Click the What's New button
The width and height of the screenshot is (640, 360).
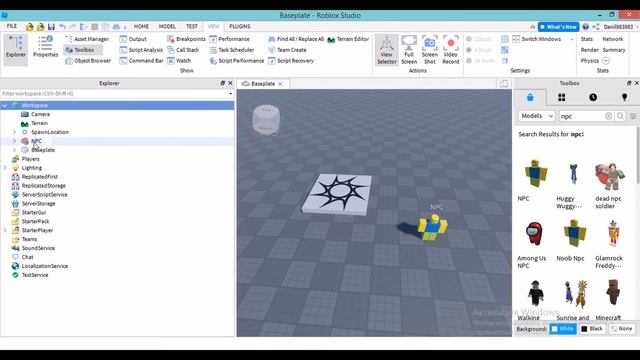558,27
